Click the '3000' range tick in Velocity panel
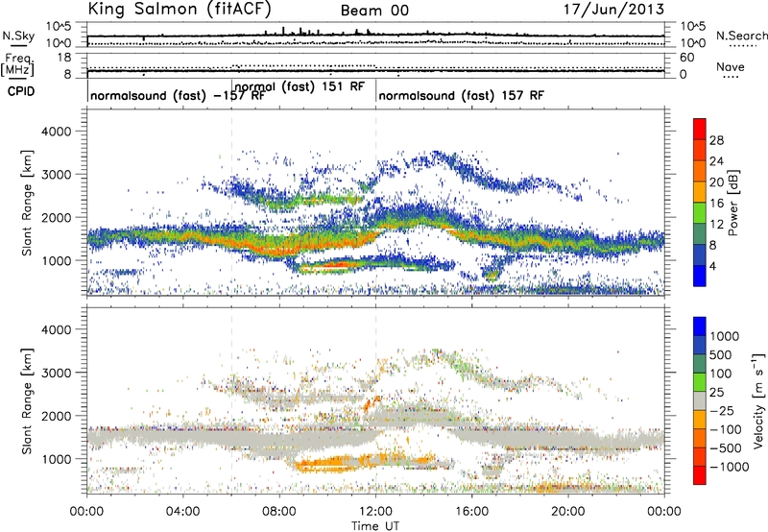Screen dimensions: 768x532 57,373
